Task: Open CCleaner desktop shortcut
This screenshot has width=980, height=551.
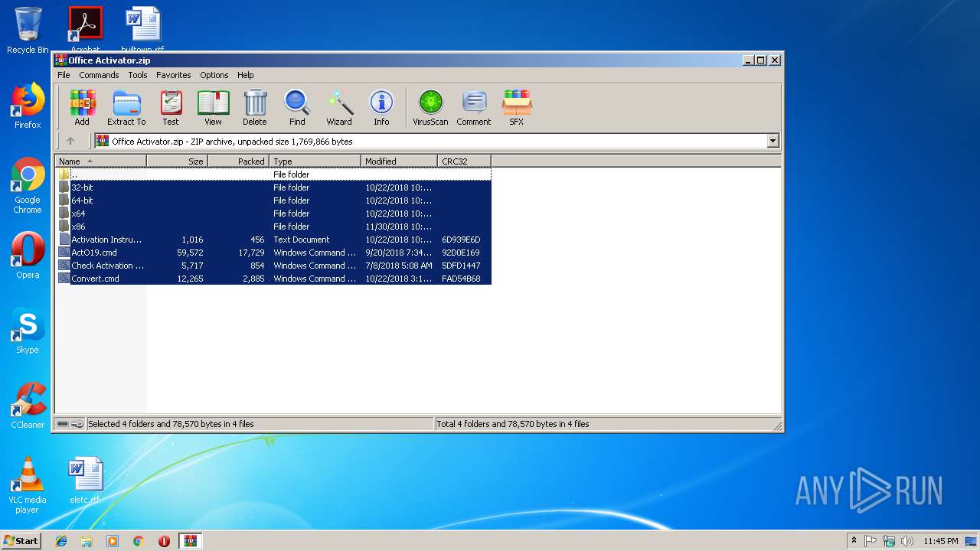Action: tap(28, 406)
